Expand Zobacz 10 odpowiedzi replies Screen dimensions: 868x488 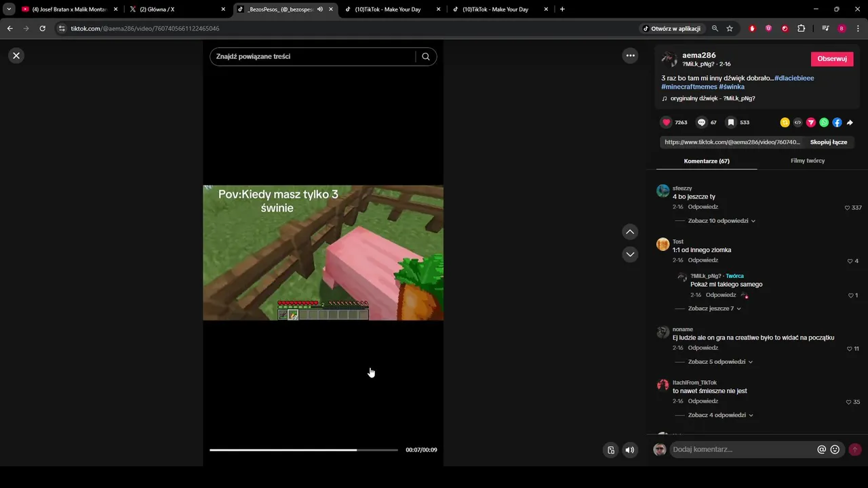(x=722, y=221)
